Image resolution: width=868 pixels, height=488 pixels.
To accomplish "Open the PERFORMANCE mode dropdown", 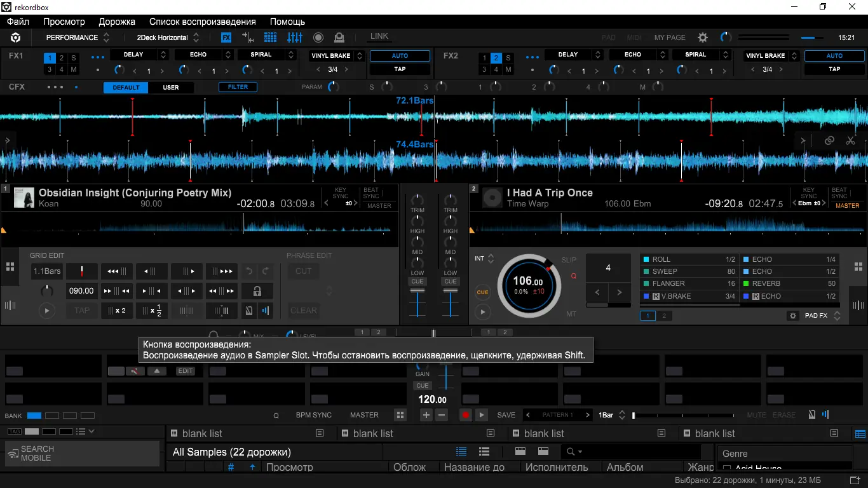I will (x=78, y=37).
